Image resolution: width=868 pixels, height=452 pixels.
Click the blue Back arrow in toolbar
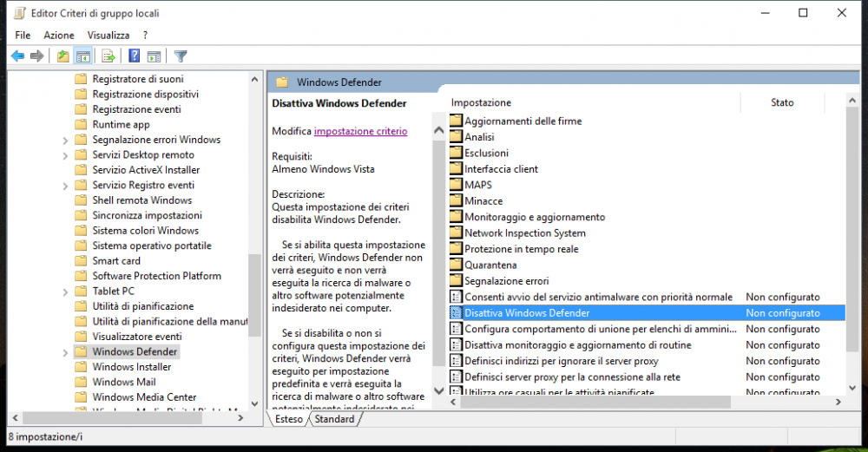coord(17,56)
